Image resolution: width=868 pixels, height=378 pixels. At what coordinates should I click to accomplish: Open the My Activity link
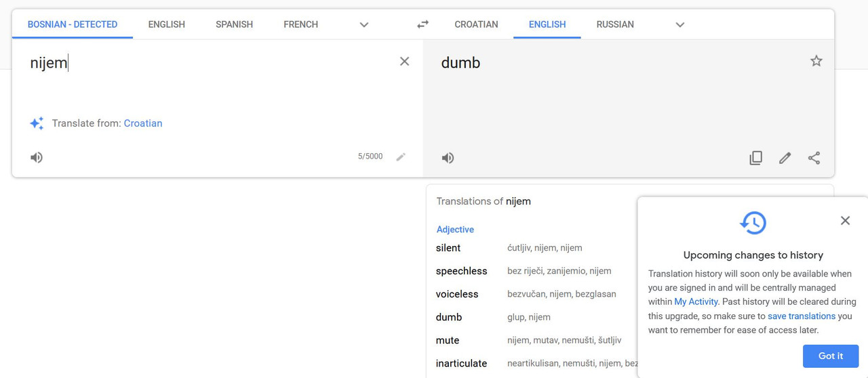(x=696, y=301)
